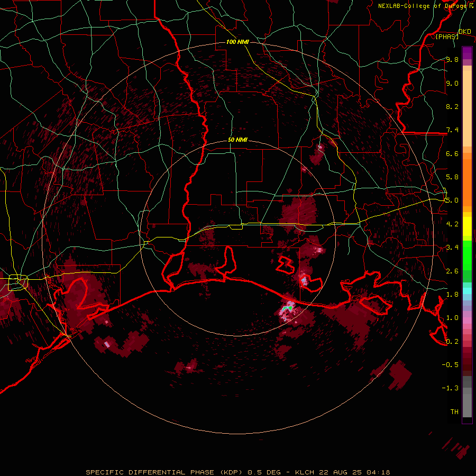Click the "TH" threshold label on scale
Viewport: 476px width, 476px height.
click(x=454, y=412)
